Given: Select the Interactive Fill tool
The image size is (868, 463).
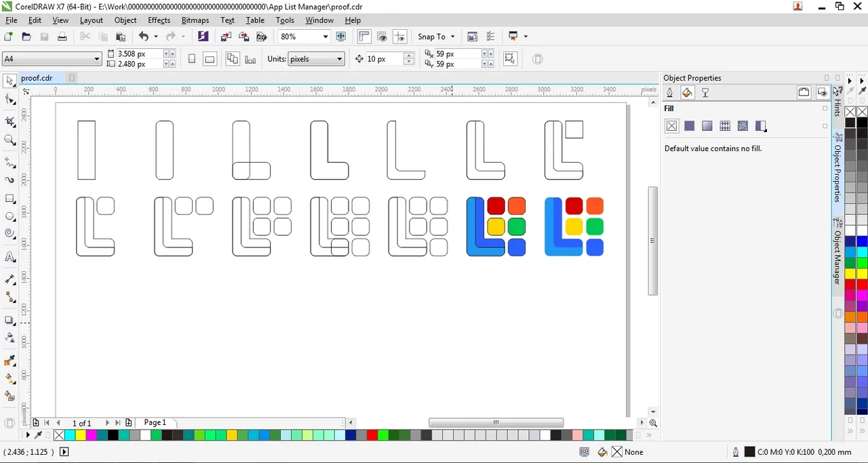Looking at the screenshot, I should (9, 379).
